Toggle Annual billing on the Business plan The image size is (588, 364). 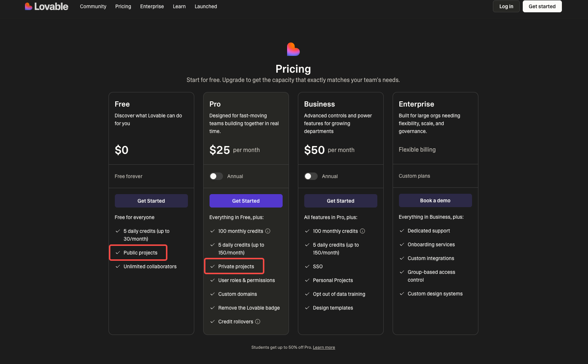pos(311,176)
